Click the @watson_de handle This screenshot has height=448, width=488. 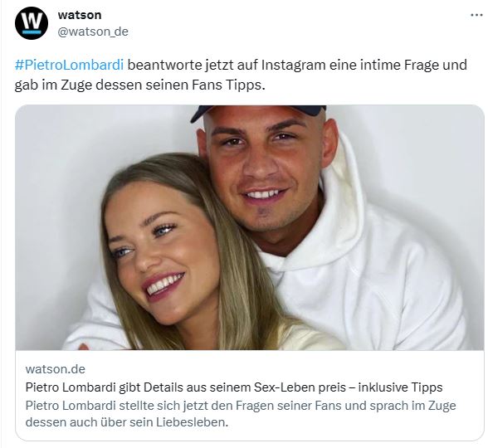(x=93, y=32)
